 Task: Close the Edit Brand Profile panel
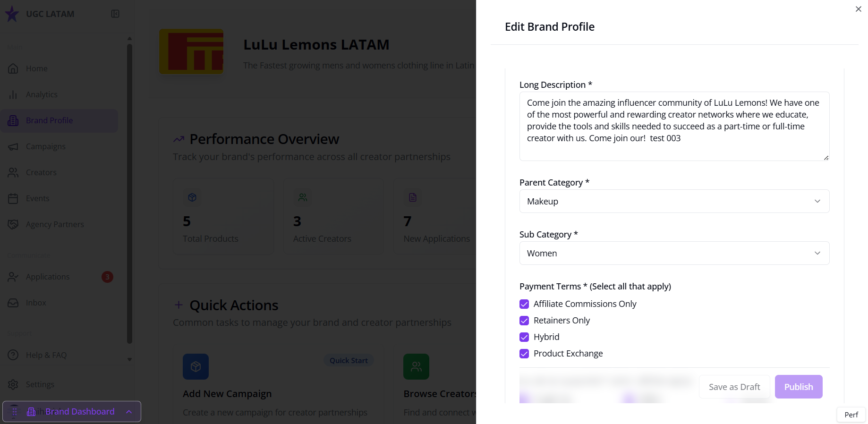[858, 9]
